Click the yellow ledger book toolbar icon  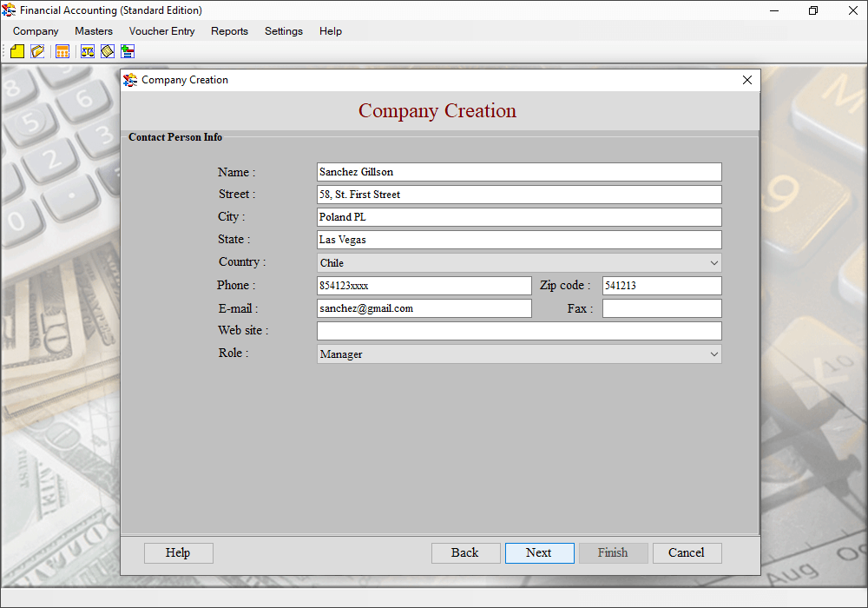tap(108, 51)
